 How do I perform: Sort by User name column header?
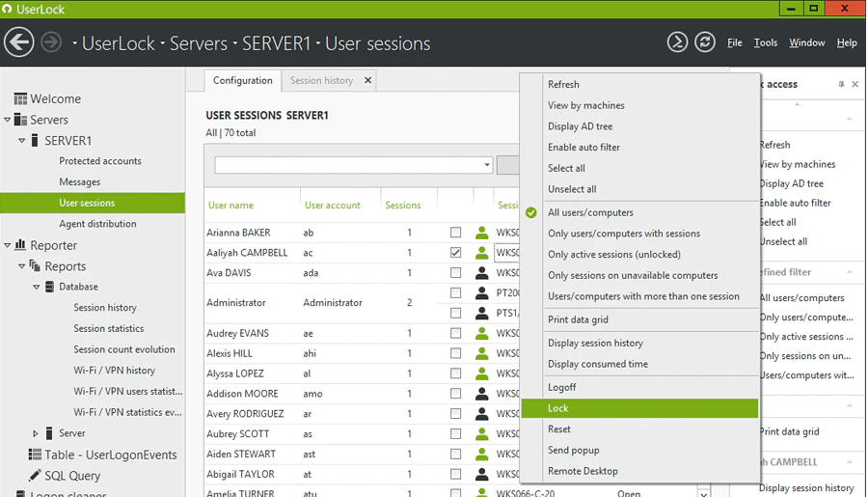(x=231, y=205)
